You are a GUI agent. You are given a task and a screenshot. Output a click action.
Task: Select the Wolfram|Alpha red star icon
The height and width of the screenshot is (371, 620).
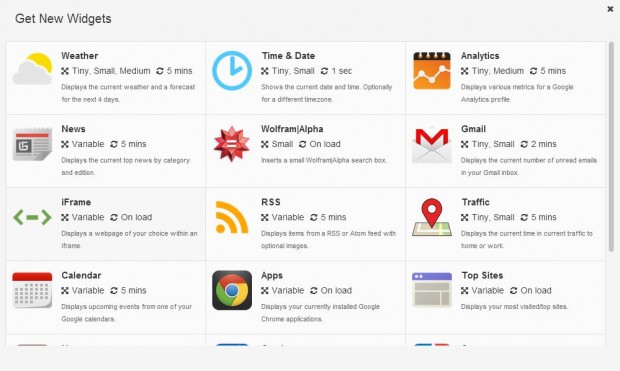(232, 144)
